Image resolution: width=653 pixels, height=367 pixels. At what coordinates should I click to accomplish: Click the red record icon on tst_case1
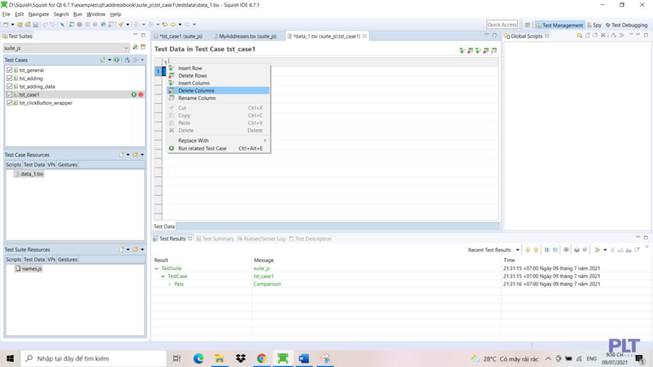[x=141, y=95]
